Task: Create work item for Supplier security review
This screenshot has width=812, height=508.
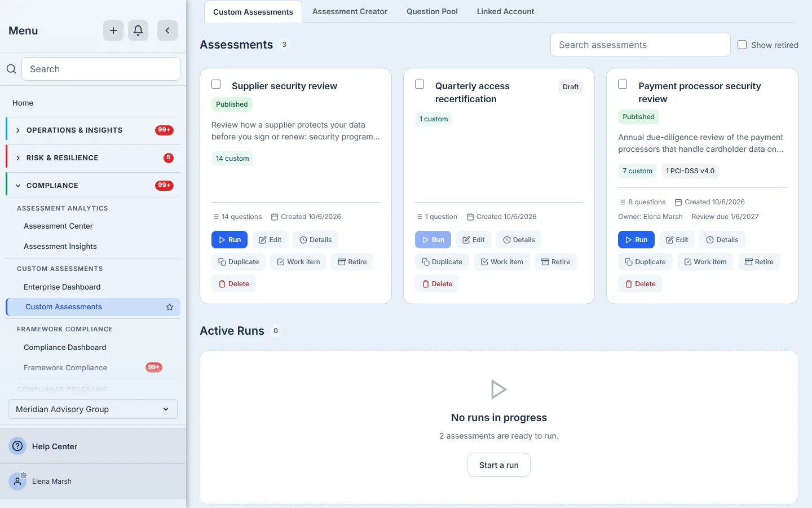Action: (298, 262)
